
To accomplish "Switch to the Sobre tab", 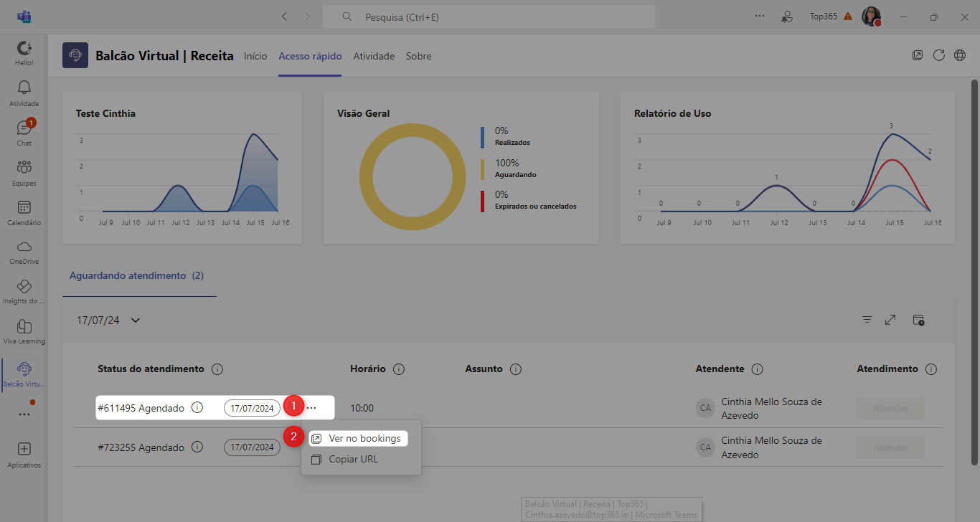I will pyautogui.click(x=419, y=56).
